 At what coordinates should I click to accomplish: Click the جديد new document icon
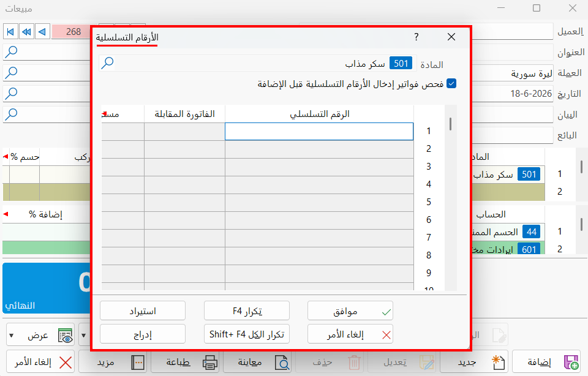coord(499,363)
